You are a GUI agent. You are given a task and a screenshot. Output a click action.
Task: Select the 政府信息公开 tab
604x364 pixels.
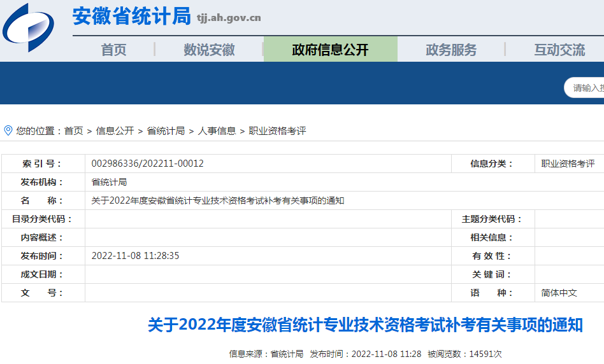click(x=331, y=49)
